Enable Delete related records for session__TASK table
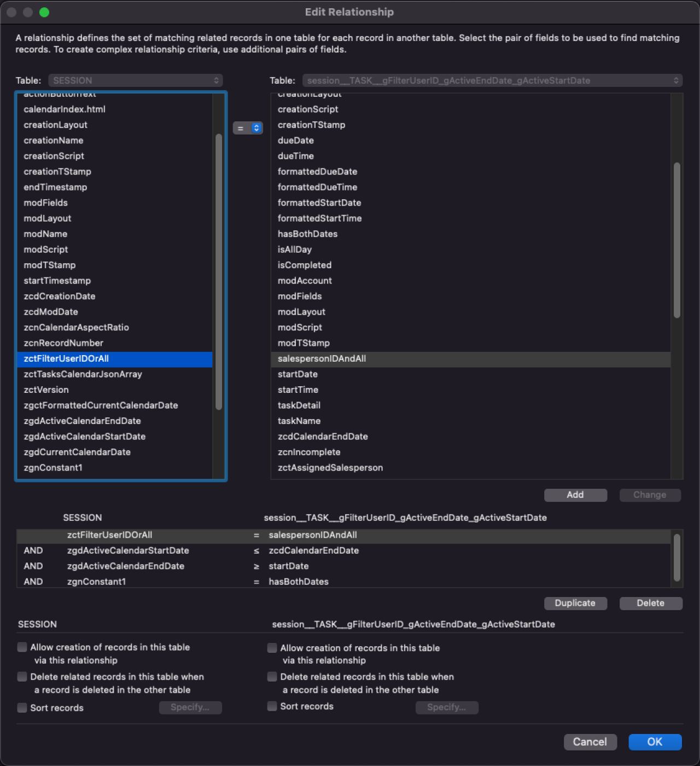Viewport: 700px width, 766px height. click(x=272, y=677)
